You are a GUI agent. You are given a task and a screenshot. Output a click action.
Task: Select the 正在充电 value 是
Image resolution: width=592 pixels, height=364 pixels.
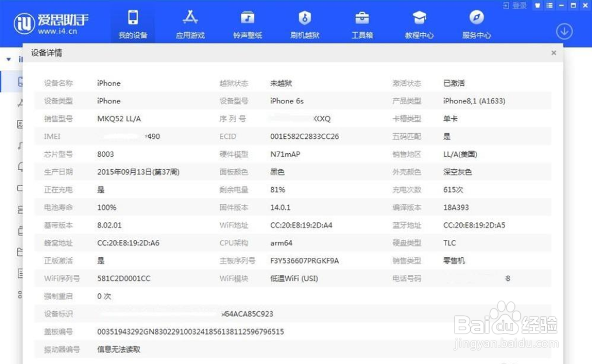tap(101, 189)
